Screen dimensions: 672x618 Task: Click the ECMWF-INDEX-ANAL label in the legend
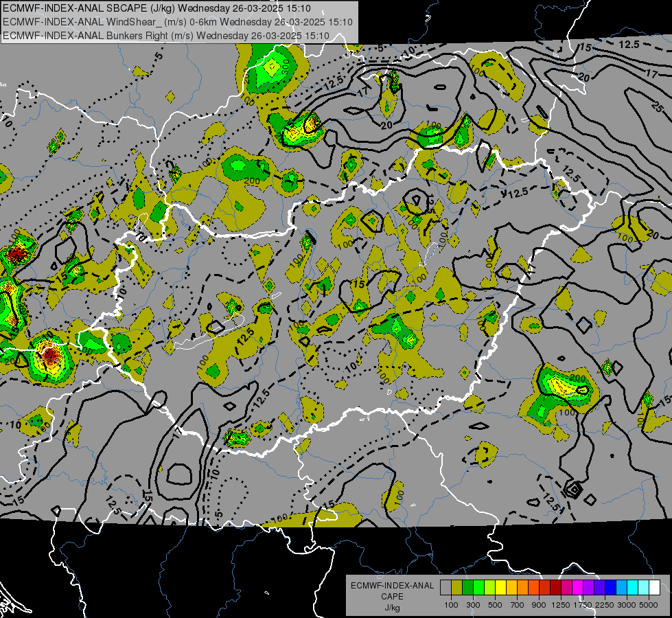point(393,586)
